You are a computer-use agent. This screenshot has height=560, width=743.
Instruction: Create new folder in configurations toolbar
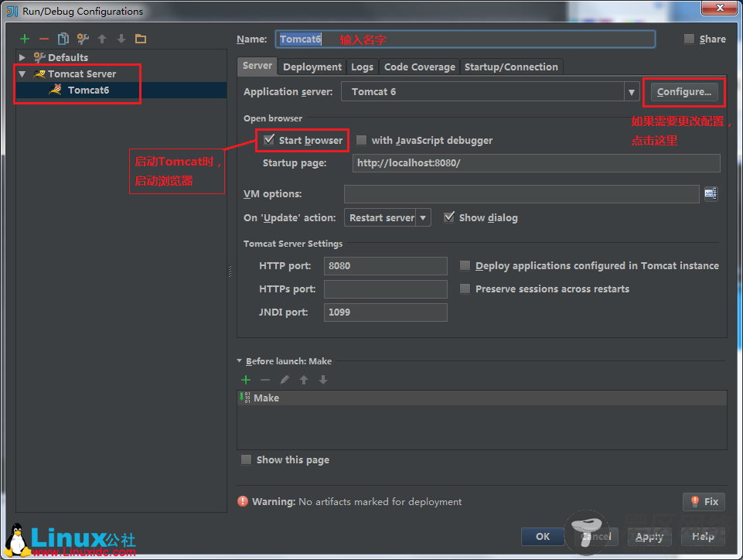pyautogui.click(x=141, y=39)
